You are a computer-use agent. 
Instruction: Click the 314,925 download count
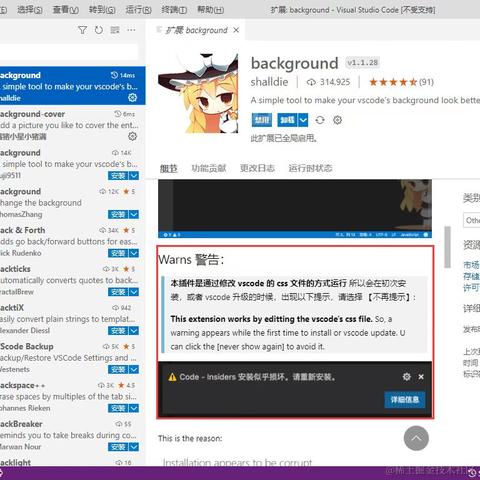click(x=329, y=82)
